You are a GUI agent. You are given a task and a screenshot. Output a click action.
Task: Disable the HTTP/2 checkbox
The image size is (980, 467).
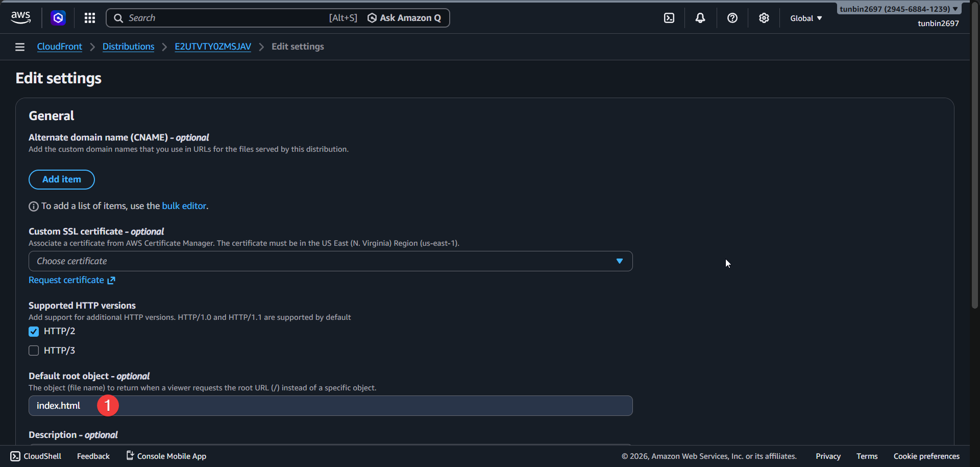[x=33, y=331]
